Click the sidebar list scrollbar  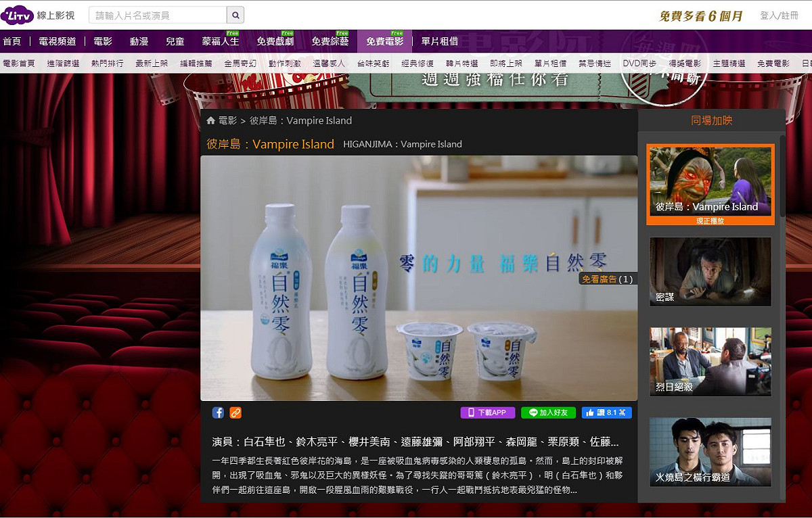point(783,176)
